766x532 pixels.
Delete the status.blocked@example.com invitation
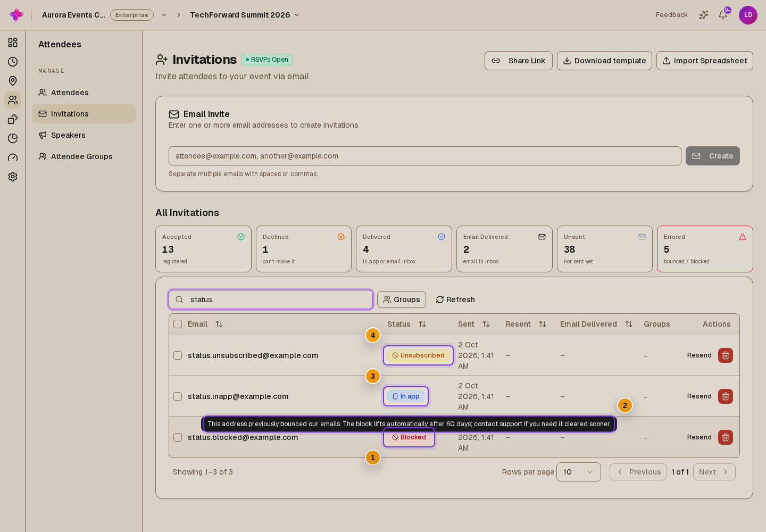pyautogui.click(x=726, y=437)
